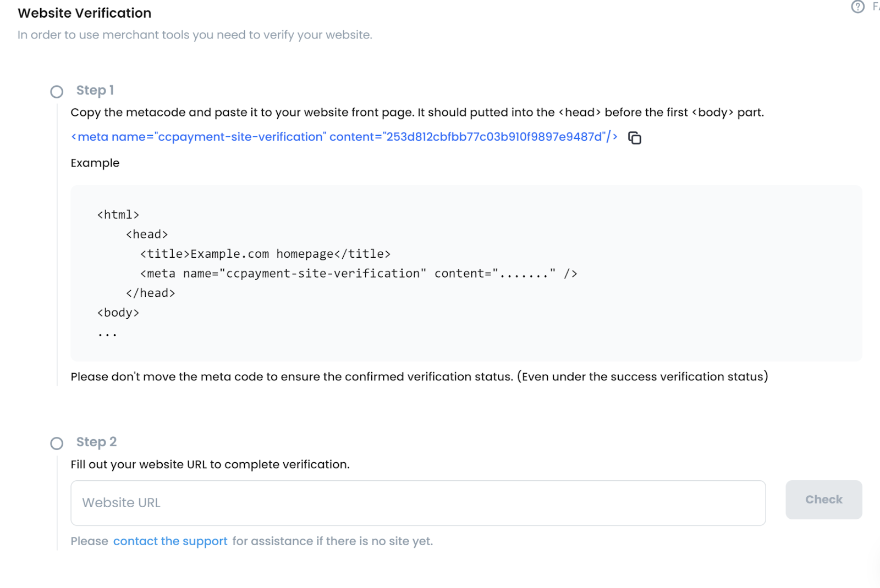Viewport: 880px width, 588px height.
Task: Click the help question mark icon
Action: pyautogui.click(x=857, y=7)
